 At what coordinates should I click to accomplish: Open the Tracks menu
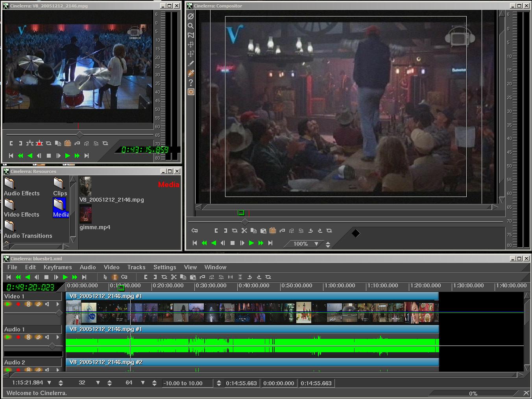coord(136,267)
